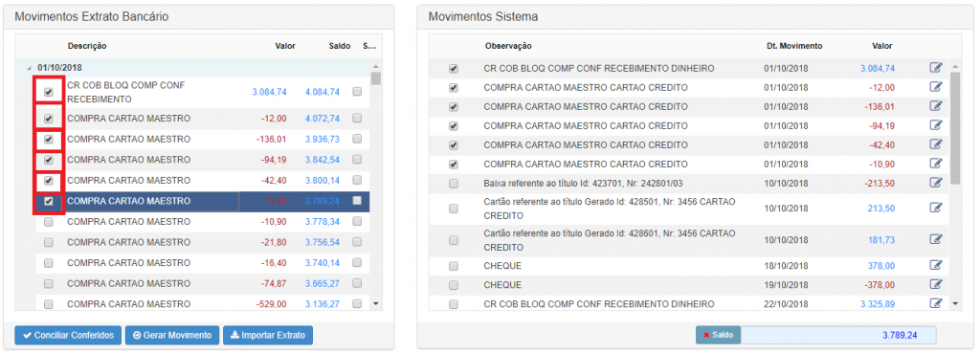The height and width of the screenshot is (353, 980).
Task: Open the edit icon for the -12,00 system movement
Action: [x=936, y=87]
